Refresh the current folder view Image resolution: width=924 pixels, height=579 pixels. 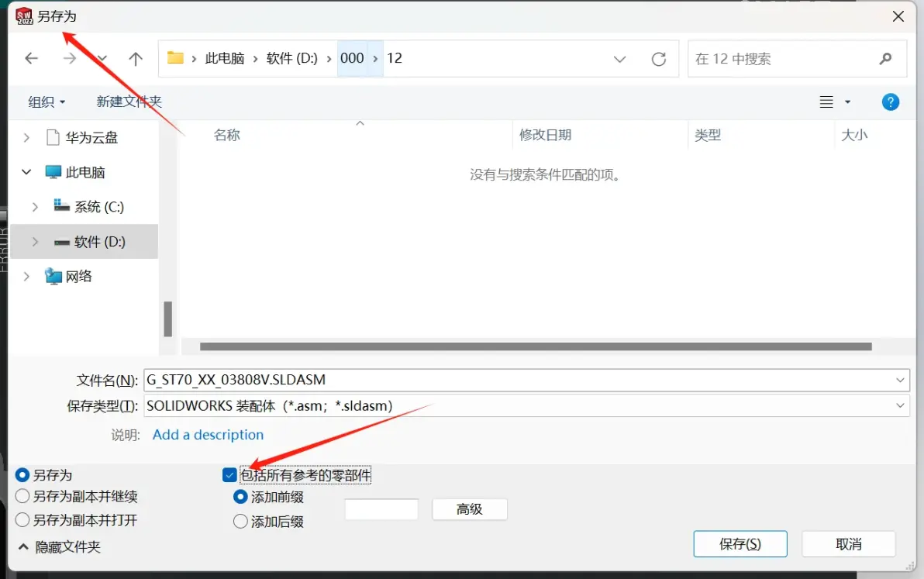(659, 59)
